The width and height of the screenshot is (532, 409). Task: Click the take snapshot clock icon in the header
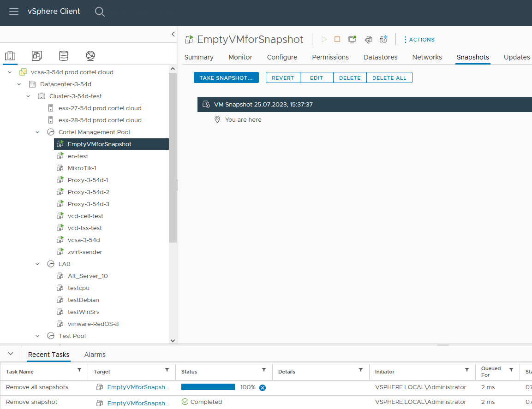click(383, 40)
